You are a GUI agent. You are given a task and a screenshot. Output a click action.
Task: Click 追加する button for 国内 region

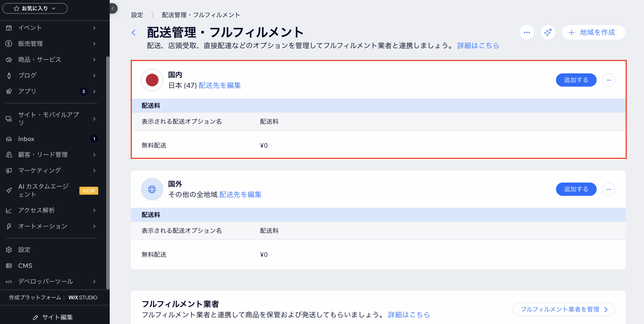tap(576, 80)
